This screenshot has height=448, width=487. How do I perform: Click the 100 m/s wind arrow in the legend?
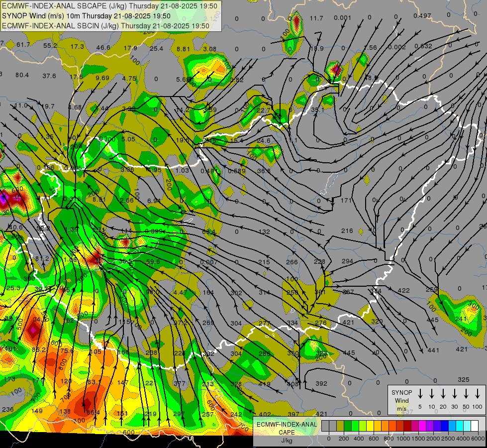[x=478, y=394]
